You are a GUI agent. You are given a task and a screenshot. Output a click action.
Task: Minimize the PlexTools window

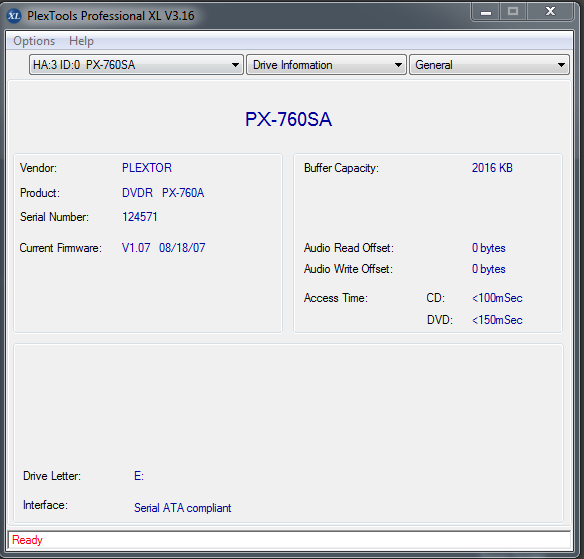486,12
